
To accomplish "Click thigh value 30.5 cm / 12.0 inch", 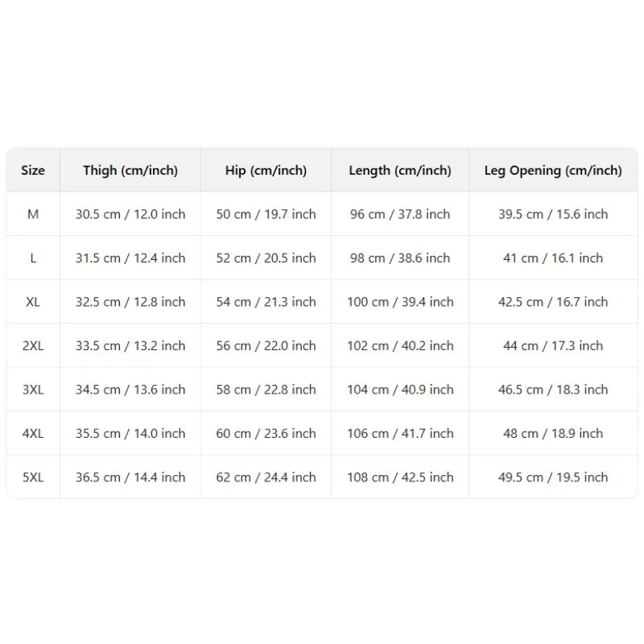I will click(130, 214).
